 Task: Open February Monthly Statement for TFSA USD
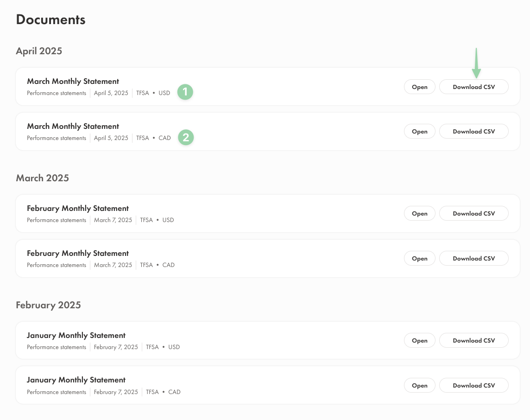tap(419, 214)
